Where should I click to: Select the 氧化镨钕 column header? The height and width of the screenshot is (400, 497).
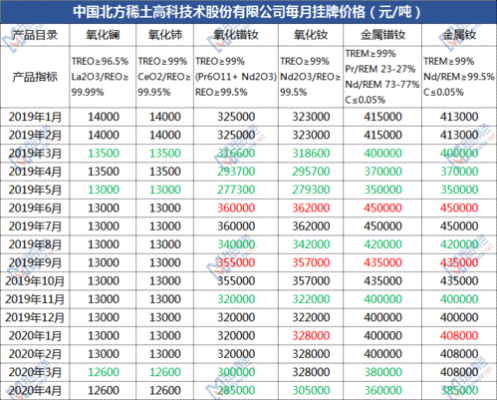[236, 35]
